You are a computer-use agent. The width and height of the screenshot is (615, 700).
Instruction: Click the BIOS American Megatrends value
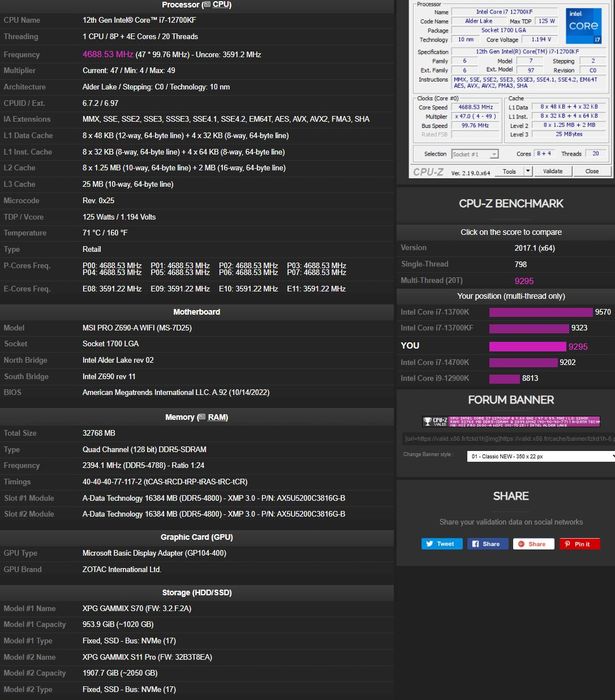tap(176, 392)
